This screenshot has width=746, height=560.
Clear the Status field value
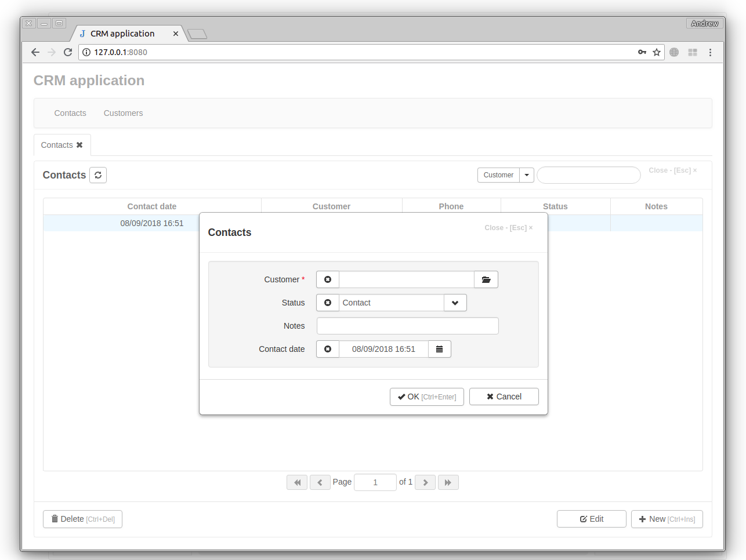328,303
